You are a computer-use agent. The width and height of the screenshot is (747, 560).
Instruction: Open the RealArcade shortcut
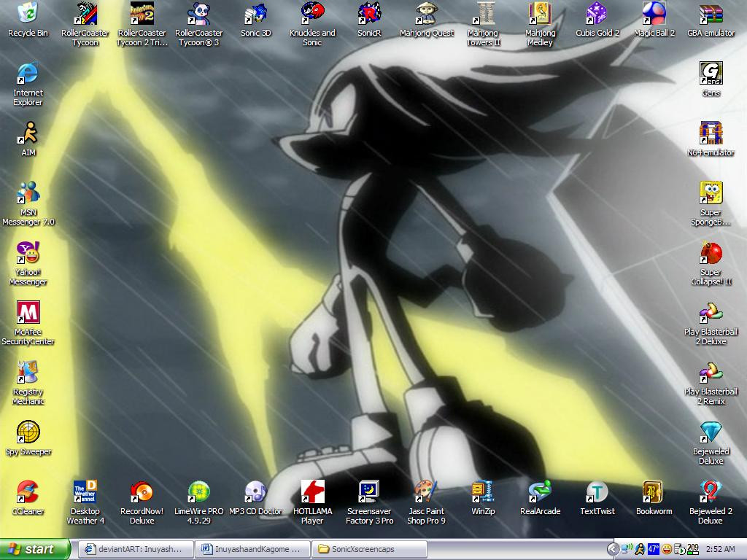tap(541, 492)
